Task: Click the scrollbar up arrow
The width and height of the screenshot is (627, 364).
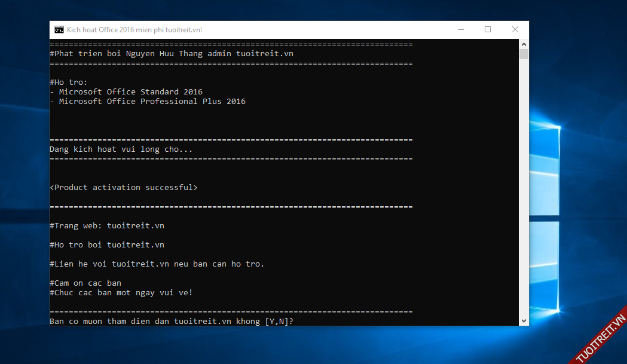Action: click(524, 44)
